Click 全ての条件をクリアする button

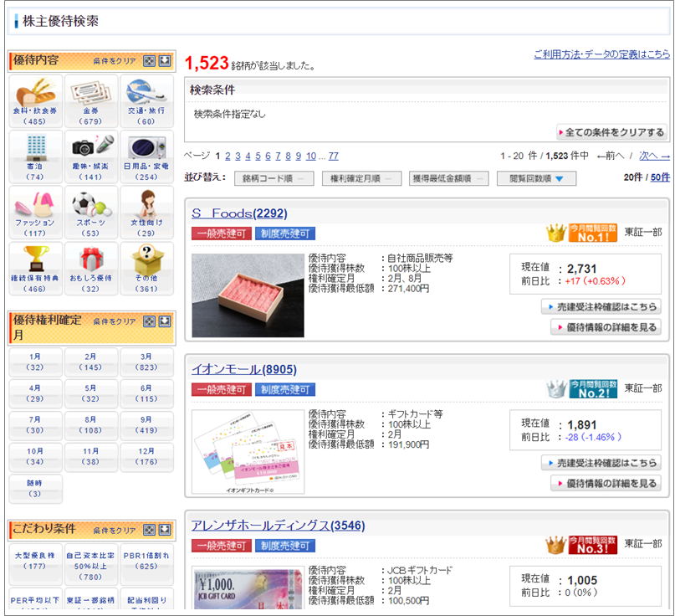pyautogui.click(x=611, y=132)
